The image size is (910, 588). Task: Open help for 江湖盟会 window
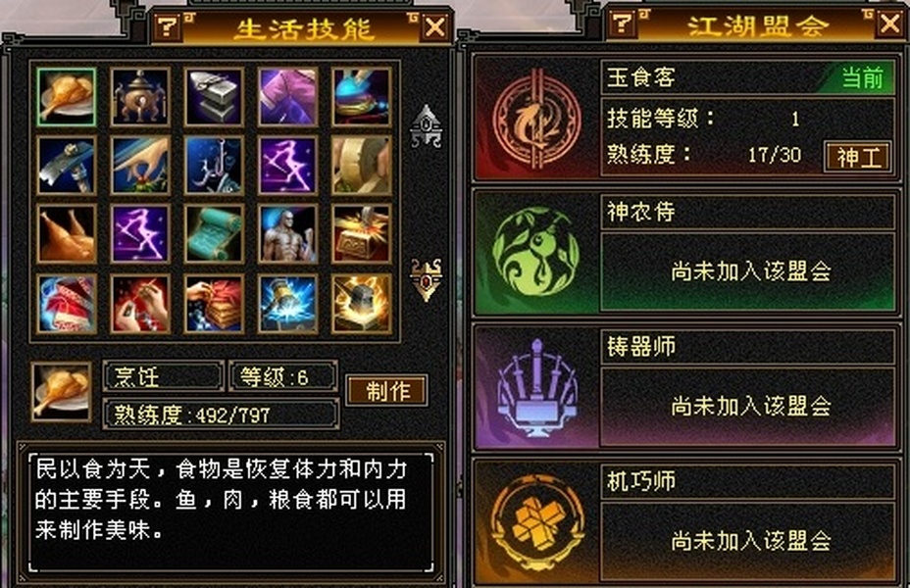(x=623, y=24)
